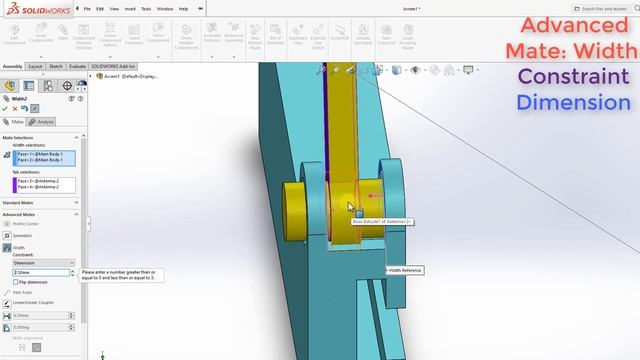Screen dimensions: 640x360
Task: Toggle the Width mate button
Action: pyautogui.click(x=7, y=248)
